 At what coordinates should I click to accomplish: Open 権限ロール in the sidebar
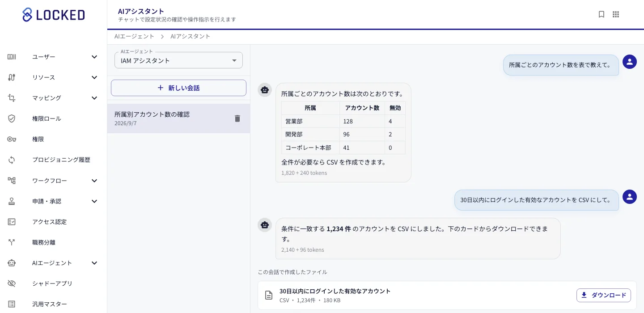pos(54,118)
